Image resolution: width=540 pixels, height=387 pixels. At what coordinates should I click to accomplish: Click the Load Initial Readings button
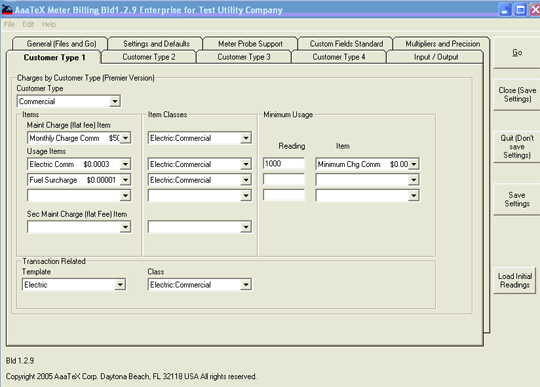click(515, 280)
